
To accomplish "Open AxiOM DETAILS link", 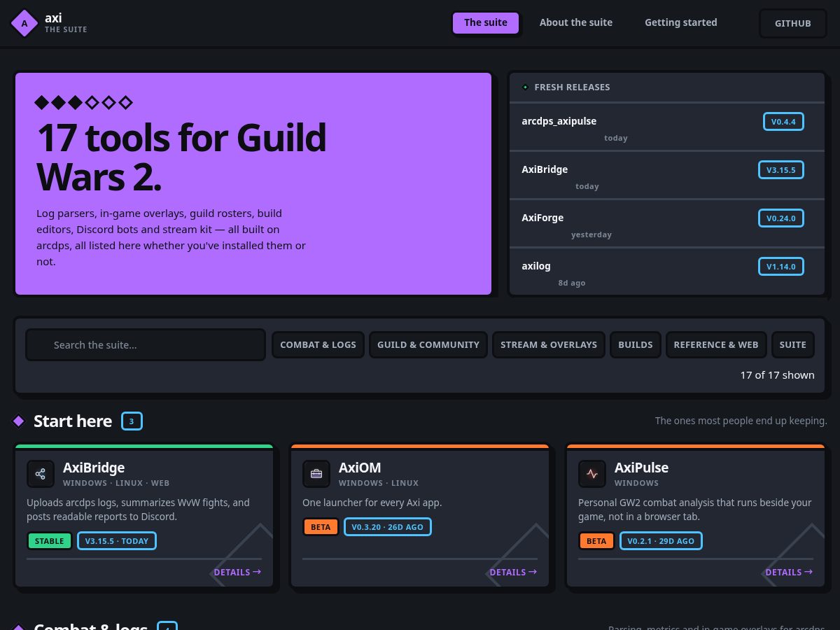I will coord(513,572).
